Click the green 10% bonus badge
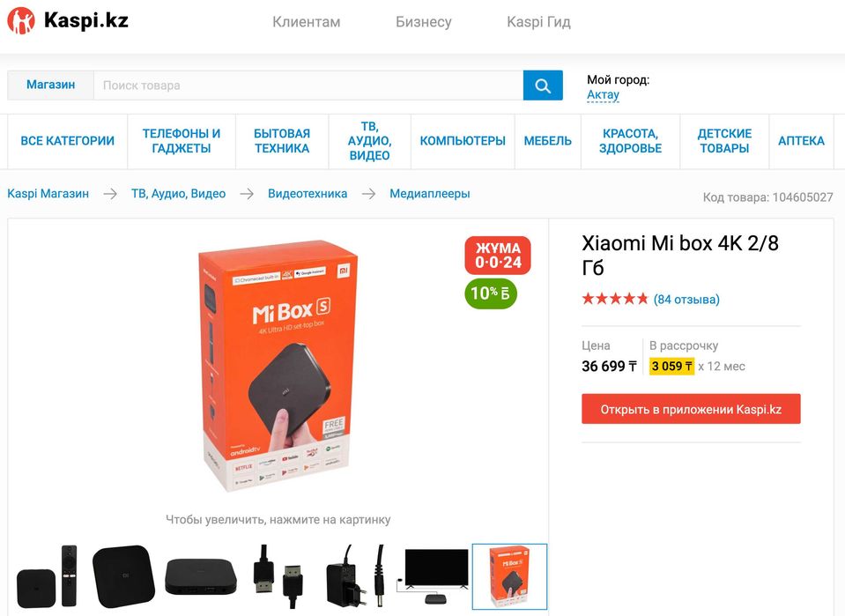Viewport: 845px width, 616px height. (491, 293)
